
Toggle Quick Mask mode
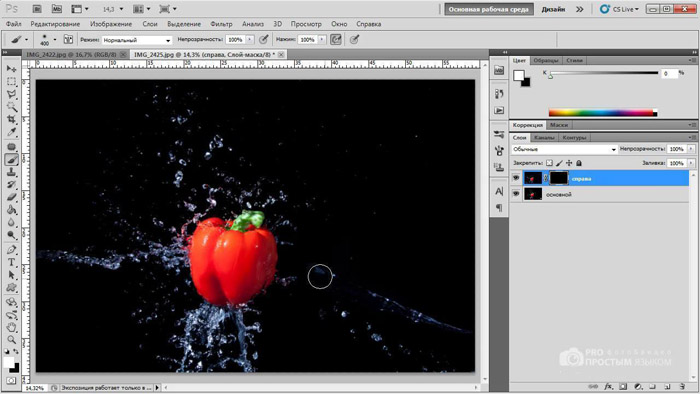[11, 381]
